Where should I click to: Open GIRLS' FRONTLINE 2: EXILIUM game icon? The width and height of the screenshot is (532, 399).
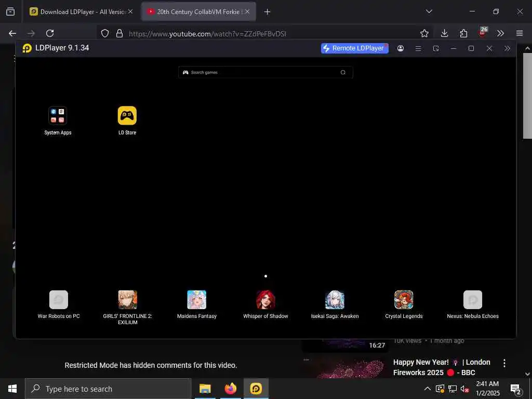tap(128, 300)
